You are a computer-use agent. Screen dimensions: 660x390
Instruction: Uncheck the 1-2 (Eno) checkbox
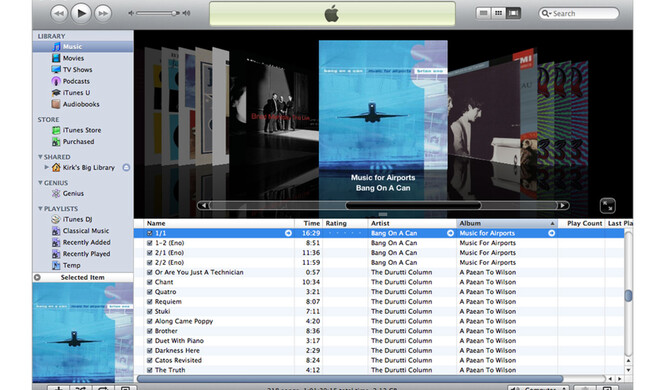149,243
